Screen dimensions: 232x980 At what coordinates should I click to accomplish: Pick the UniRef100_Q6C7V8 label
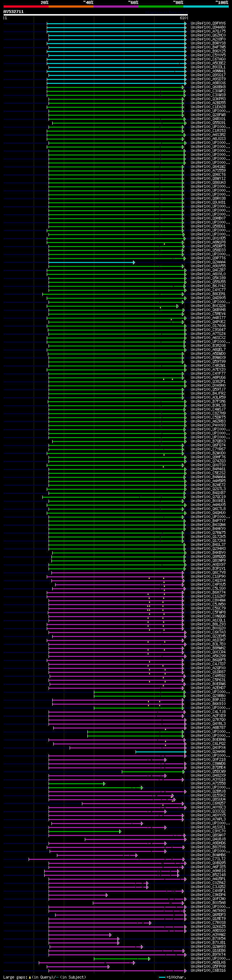[208, 573]
